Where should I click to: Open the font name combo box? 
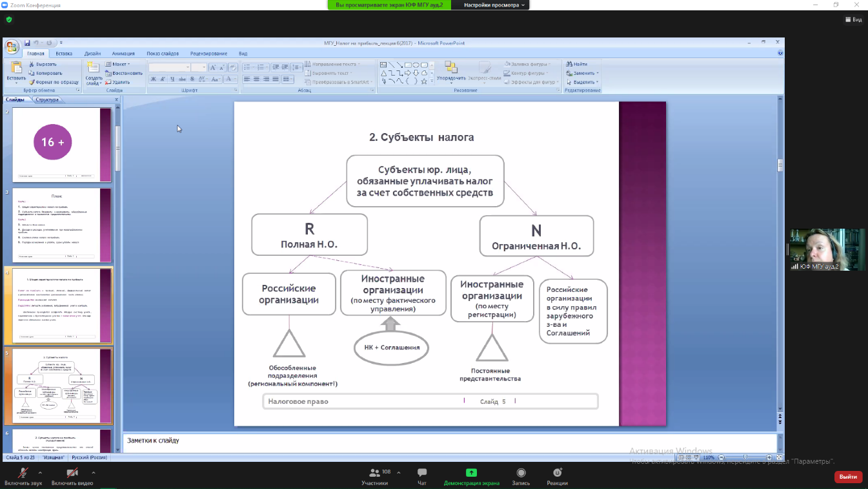pyautogui.click(x=170, y=67)
